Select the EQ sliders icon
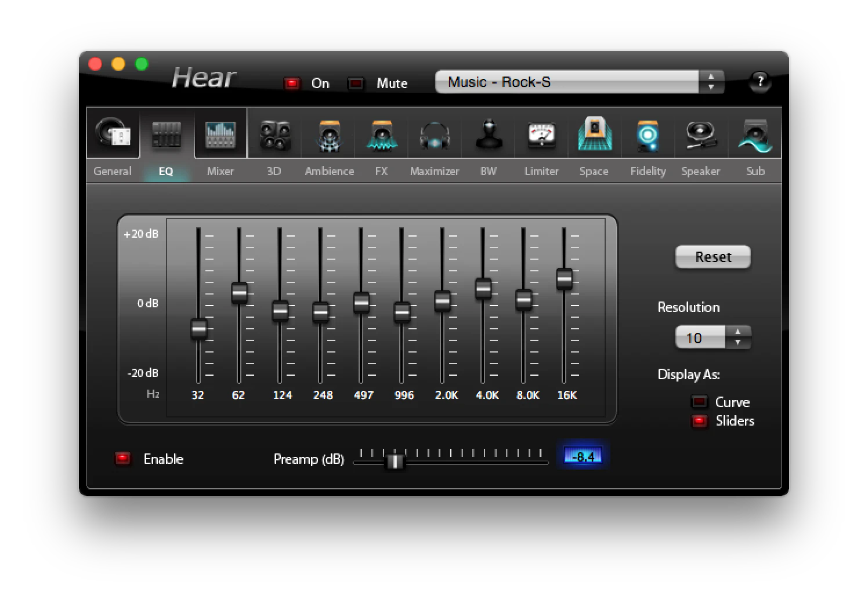This screenshot has width=868, height=603. tap(166, 135)
